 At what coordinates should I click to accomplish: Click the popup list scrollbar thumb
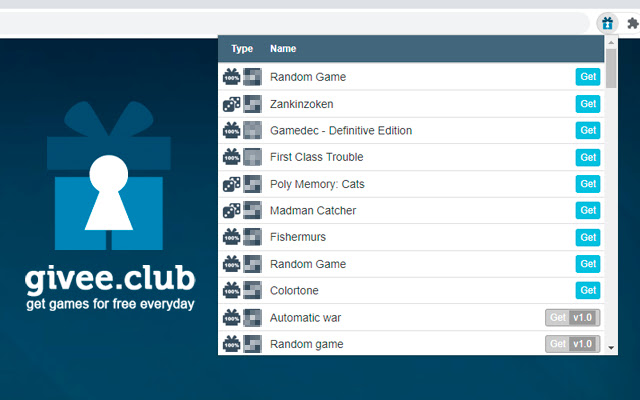pyautogui.click(x=611, y=69)
